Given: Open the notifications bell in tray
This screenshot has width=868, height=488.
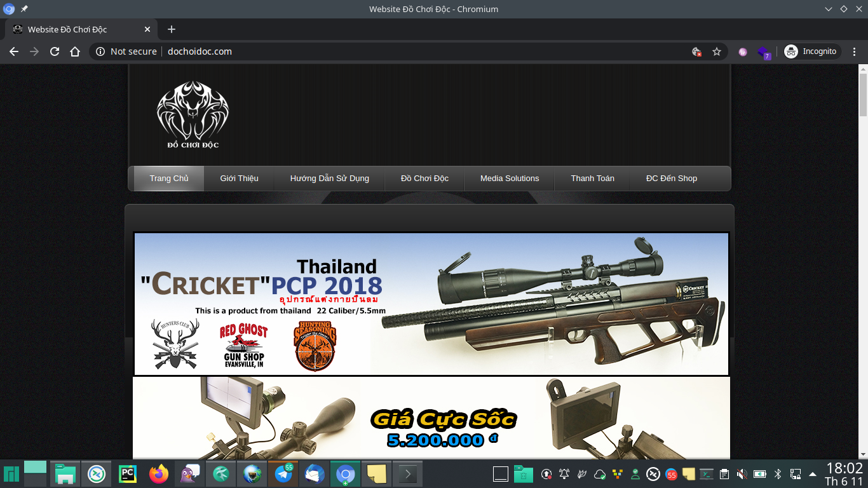Looking at the screenshot, I should point(564,474).
